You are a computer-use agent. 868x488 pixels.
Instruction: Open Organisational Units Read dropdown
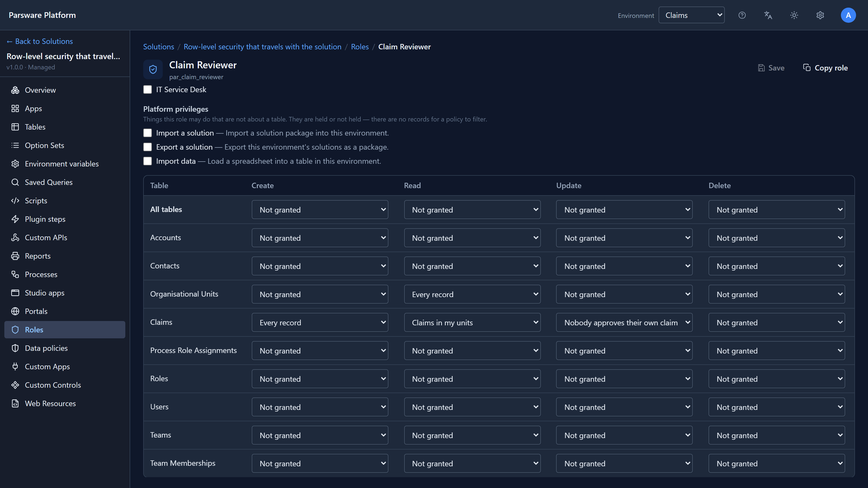pyautogui.click(x=472, y=294)
